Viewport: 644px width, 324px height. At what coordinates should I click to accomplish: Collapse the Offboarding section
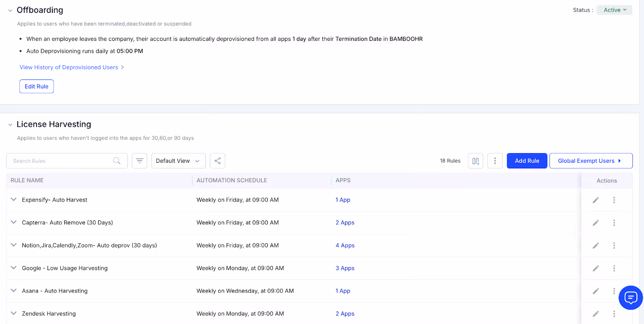(10, 10)
